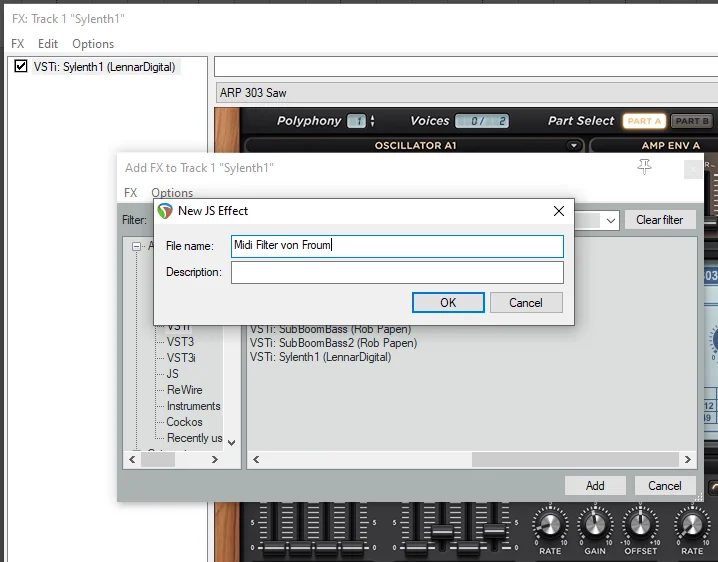The height and width of the screenshot is (562, 718).
Task: Select VSTi: SubBoomBass (Rob Papen) plugin
Action: tap(330, 329)
